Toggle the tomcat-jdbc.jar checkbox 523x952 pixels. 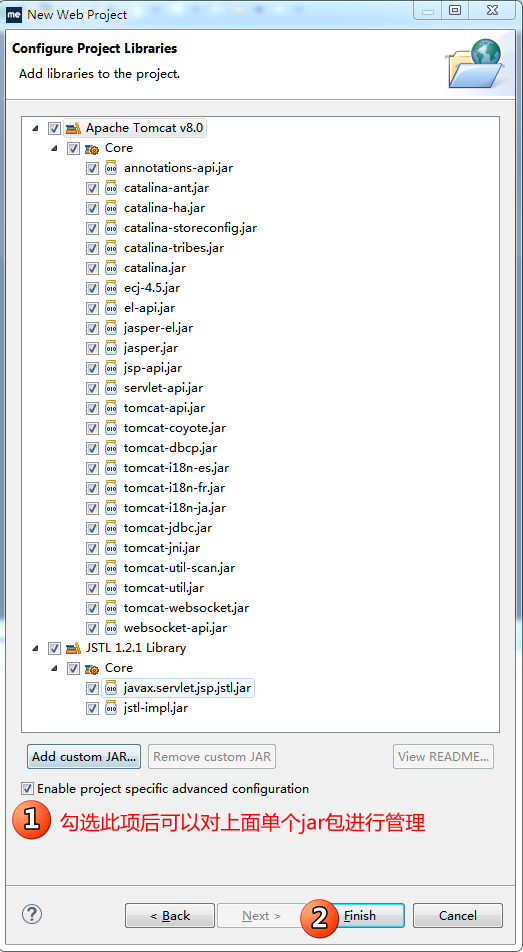[92, 529]
